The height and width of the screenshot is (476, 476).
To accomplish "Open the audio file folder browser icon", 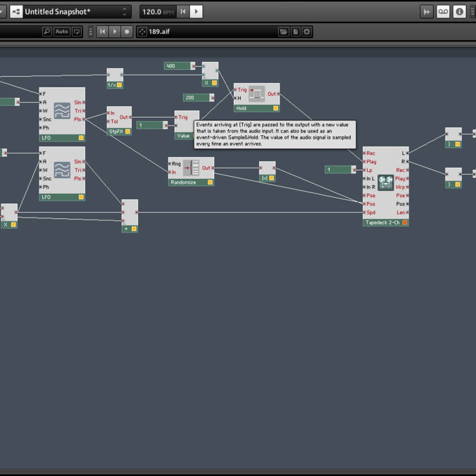I will [284, 31].
